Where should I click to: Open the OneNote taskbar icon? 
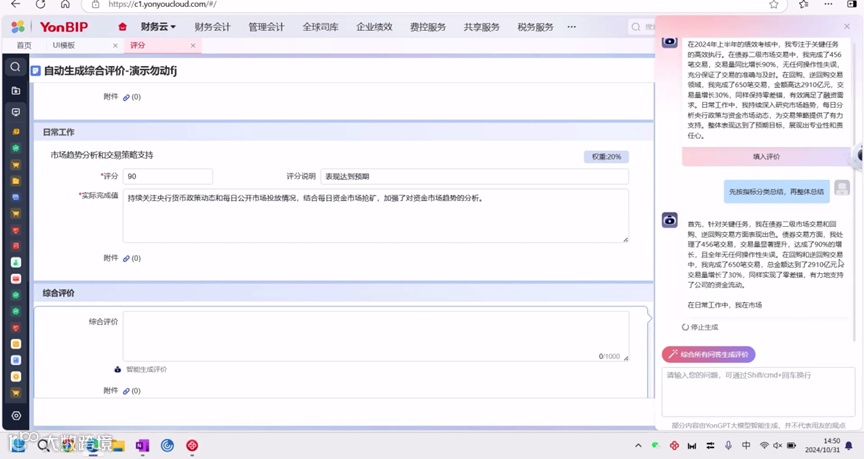pyautogui.click(x=142, y=445)
